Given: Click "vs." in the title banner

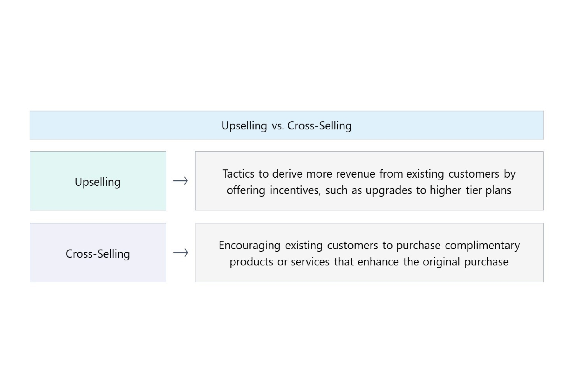Looking at the screenshot, I should [278, 126].
